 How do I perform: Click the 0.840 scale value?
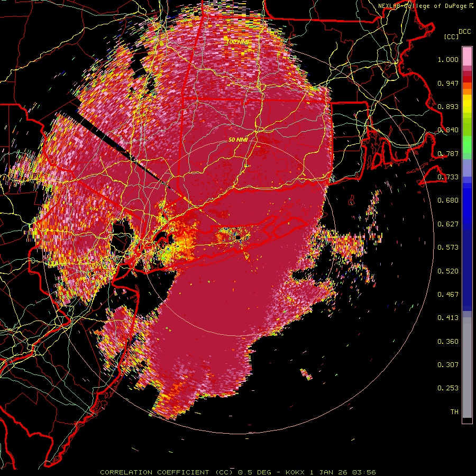(x=448, y=130)
